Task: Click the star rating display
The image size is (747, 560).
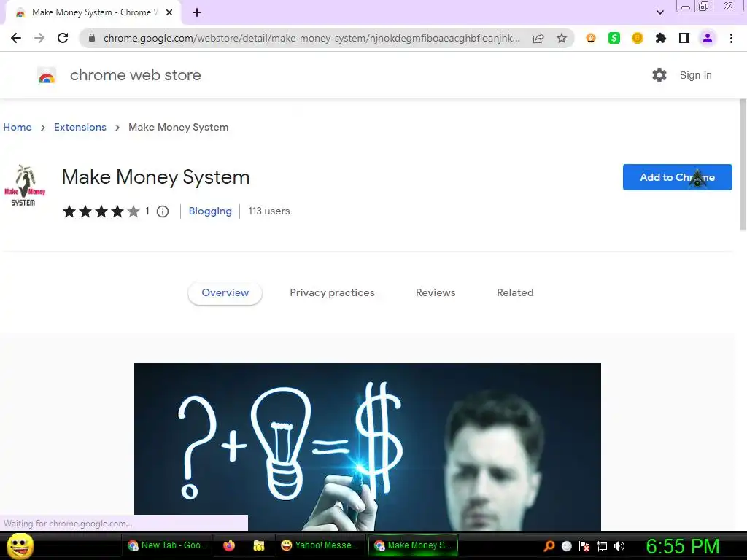Action: [101, 211]
